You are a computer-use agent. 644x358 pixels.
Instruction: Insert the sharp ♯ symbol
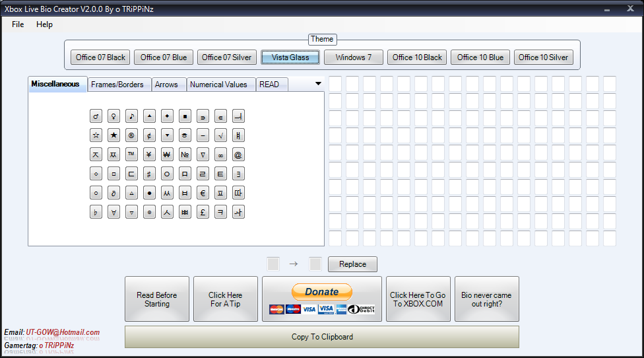(x=149, y=174)
